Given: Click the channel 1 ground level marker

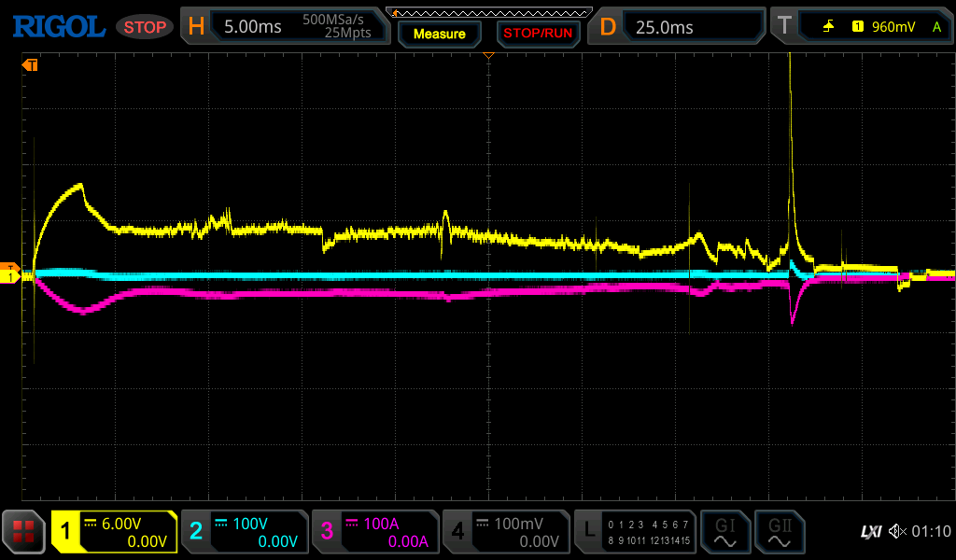Looking at the screenshot, I should coord(10,277).
